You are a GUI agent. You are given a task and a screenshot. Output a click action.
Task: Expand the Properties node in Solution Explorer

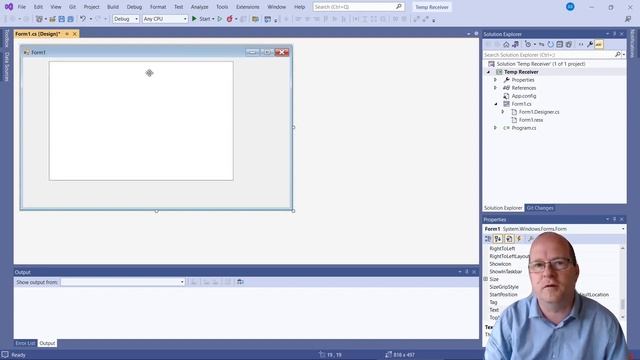(496, 80)
